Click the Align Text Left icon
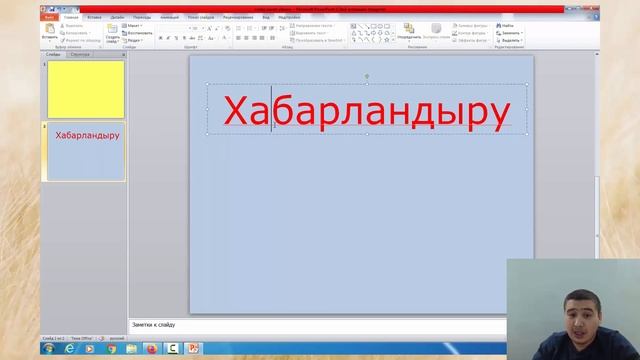 pos(238,38)
